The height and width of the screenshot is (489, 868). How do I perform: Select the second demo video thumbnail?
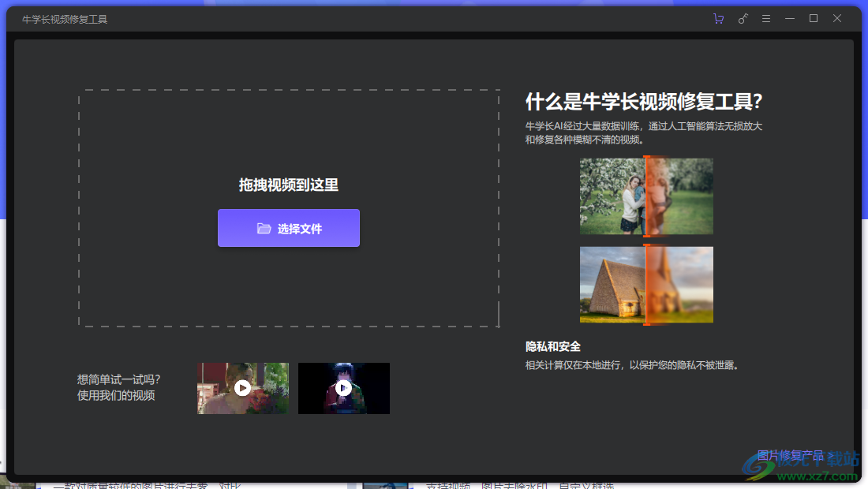pyautogui.click(x=343, y=388)
